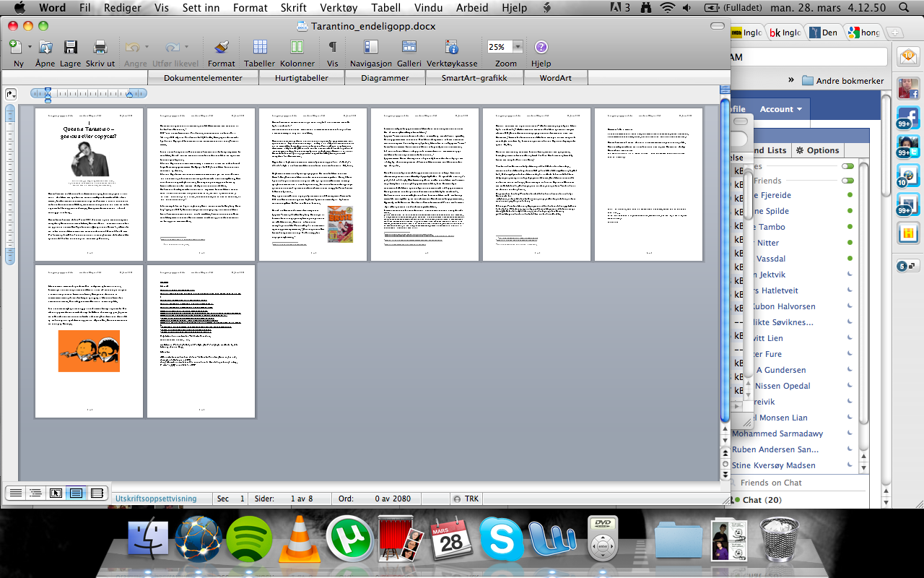Open the Sett inn menu

tap(201, 8)
